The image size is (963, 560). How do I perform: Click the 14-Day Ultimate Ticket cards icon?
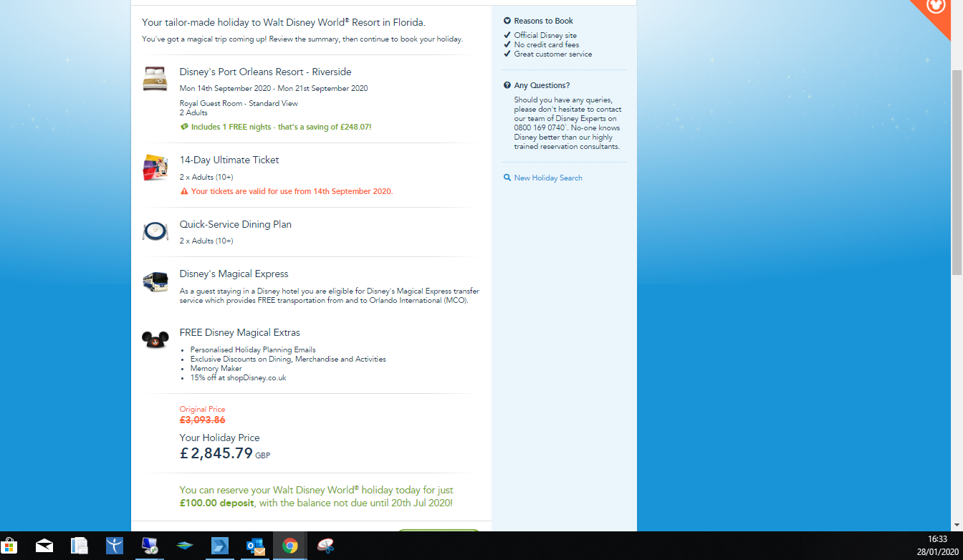[x=155, y=168]
